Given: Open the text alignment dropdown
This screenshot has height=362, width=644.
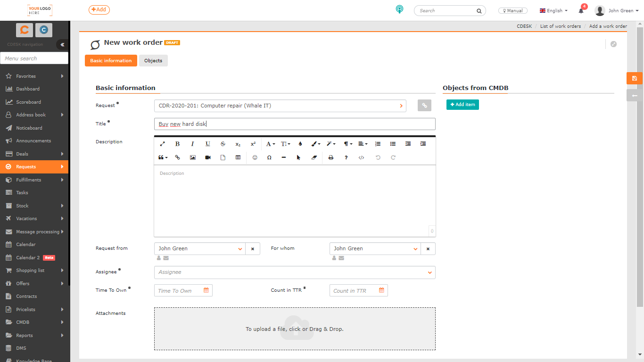Looking at the screenshot, I should tap(363, 144).
